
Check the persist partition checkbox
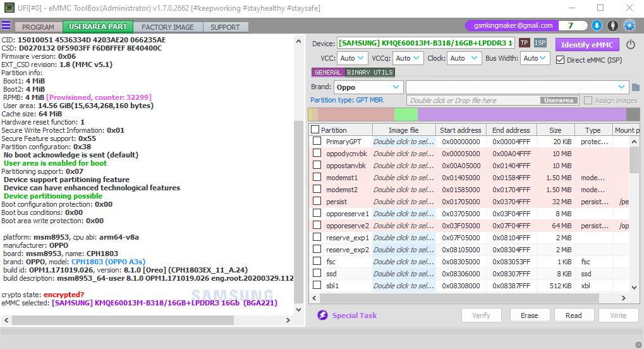(317, 201)
